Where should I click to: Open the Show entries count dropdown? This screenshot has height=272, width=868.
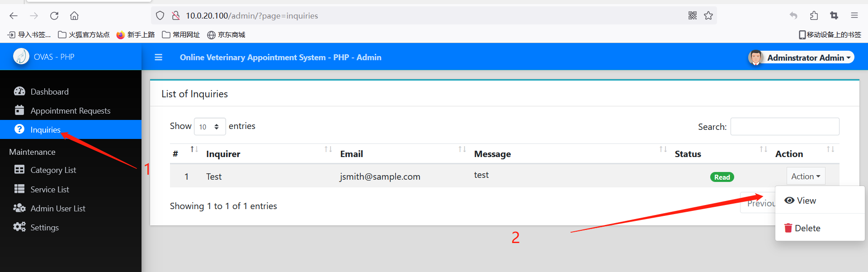pyautogui.click(x=209, y=127)
